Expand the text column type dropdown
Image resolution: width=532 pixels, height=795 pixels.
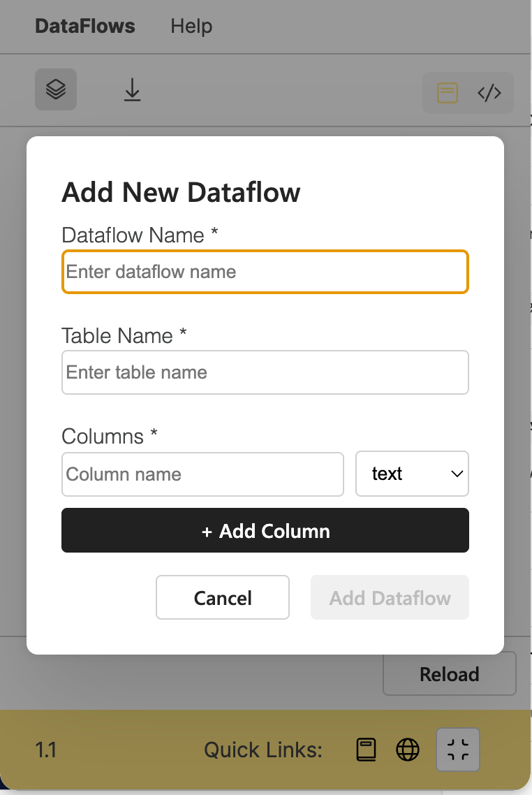click(412, 474)
